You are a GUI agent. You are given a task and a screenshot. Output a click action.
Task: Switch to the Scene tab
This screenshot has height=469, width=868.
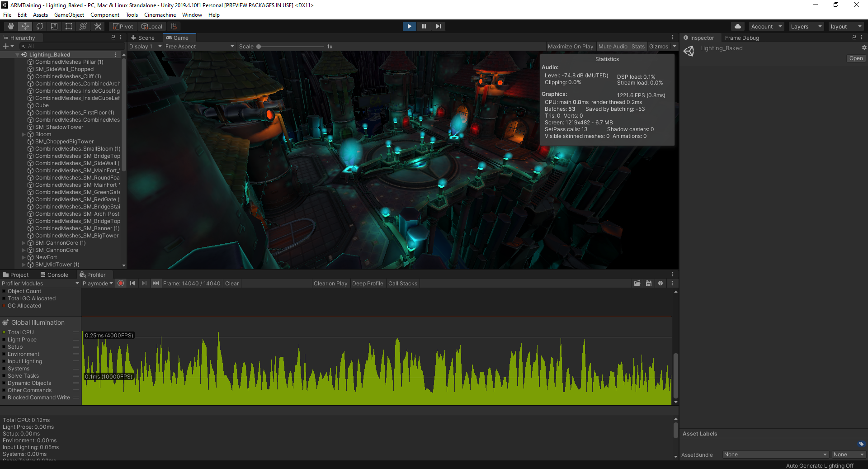(x=143, y=38)
